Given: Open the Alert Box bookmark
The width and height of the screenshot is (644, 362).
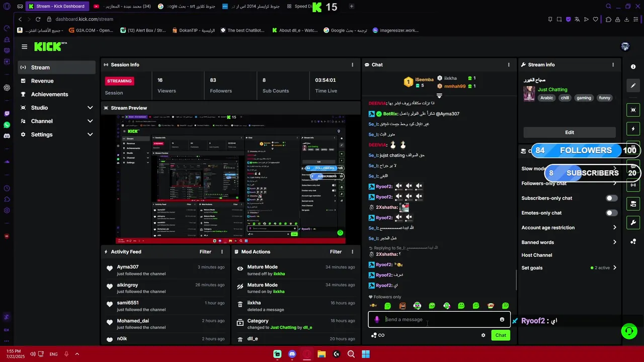Looking at the screenshot, I should 143,30.
